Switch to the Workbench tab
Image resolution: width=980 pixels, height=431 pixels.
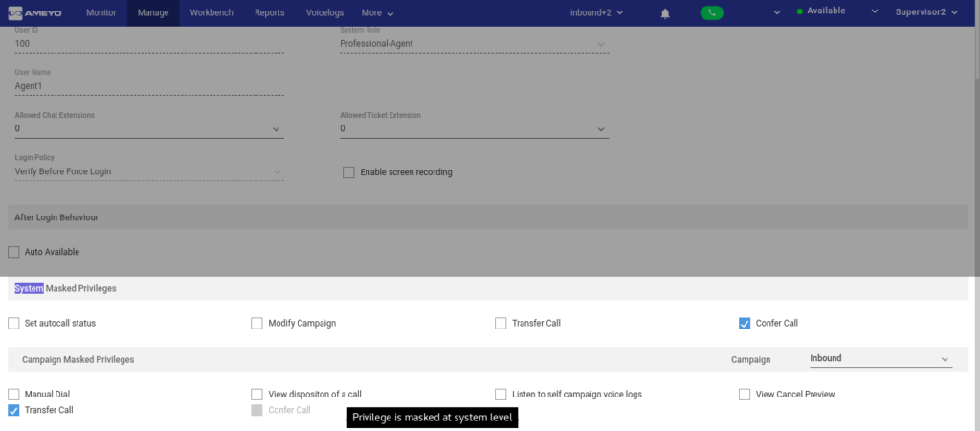(x=212, y=12)
